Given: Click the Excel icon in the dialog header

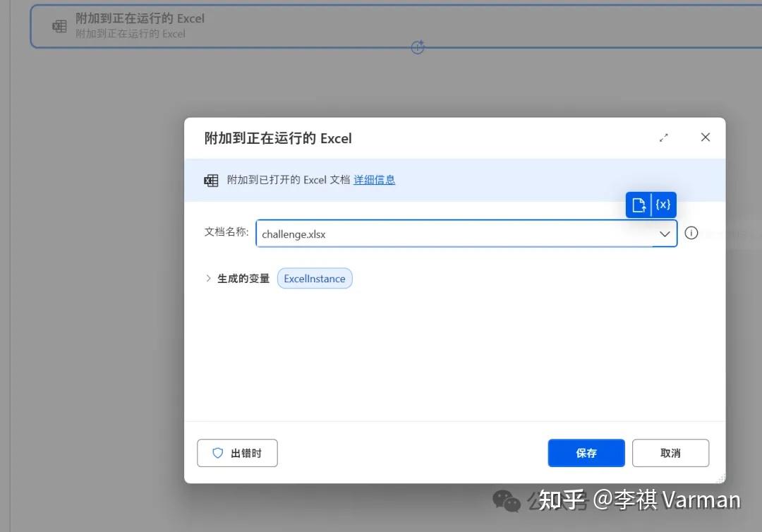Looking at the screenshot, I should click(x=211, y=181).
